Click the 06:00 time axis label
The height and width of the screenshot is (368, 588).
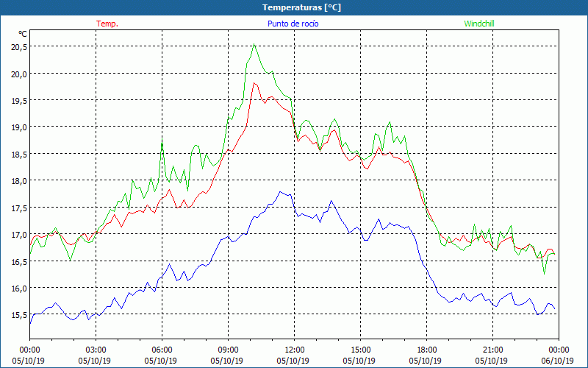point(162,350)
